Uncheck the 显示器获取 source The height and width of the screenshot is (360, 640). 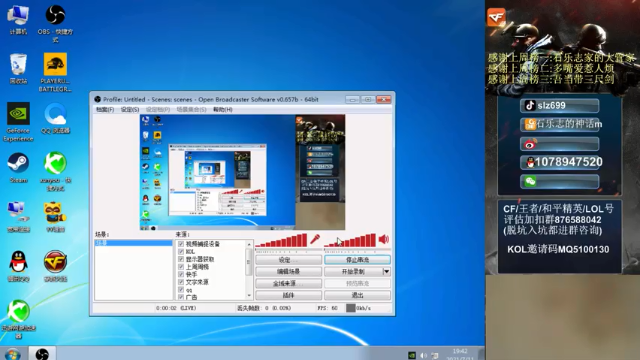181,259
